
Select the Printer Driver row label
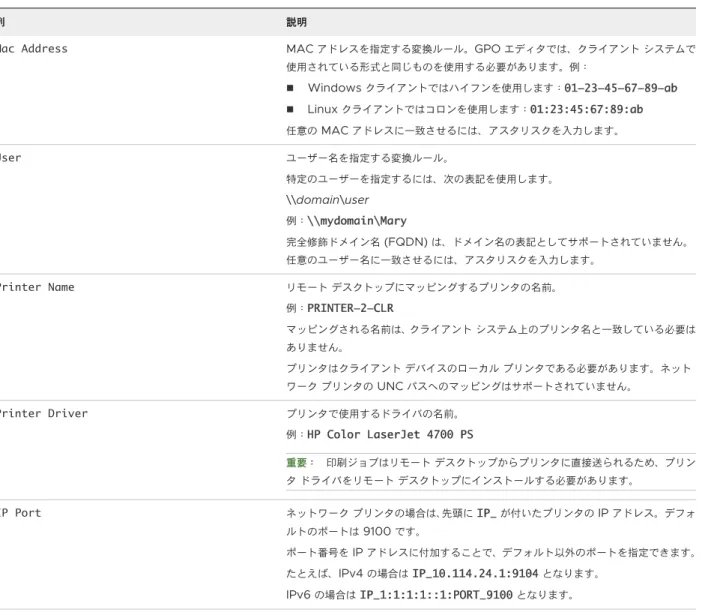(44, 413)
